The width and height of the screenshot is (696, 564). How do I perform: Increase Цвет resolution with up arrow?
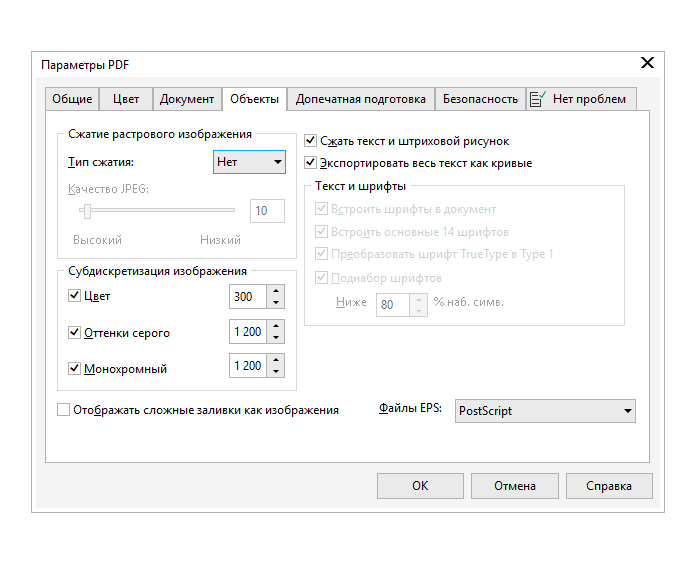(277, 291)
